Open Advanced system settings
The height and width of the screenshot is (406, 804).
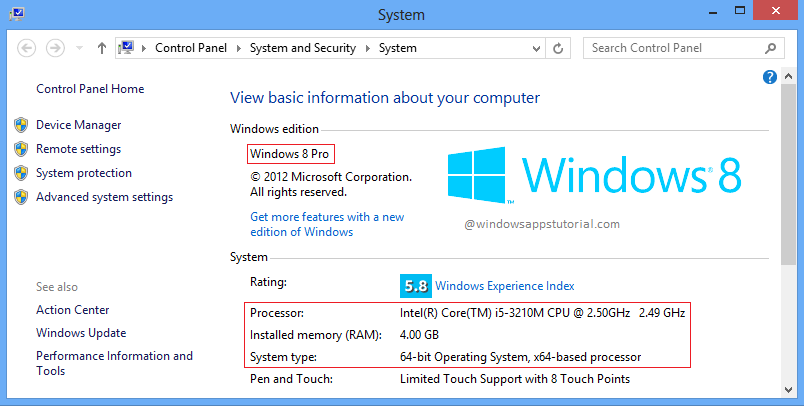tap(104, 197)
